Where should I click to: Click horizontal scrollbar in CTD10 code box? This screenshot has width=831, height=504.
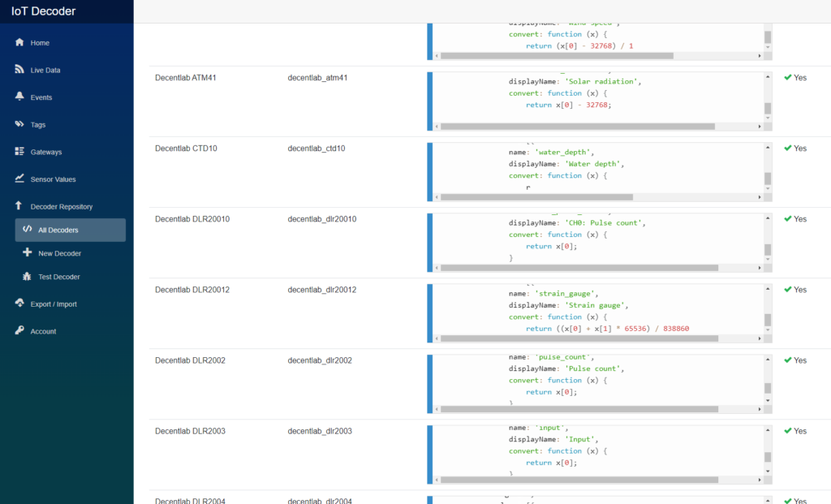[537, 197]
